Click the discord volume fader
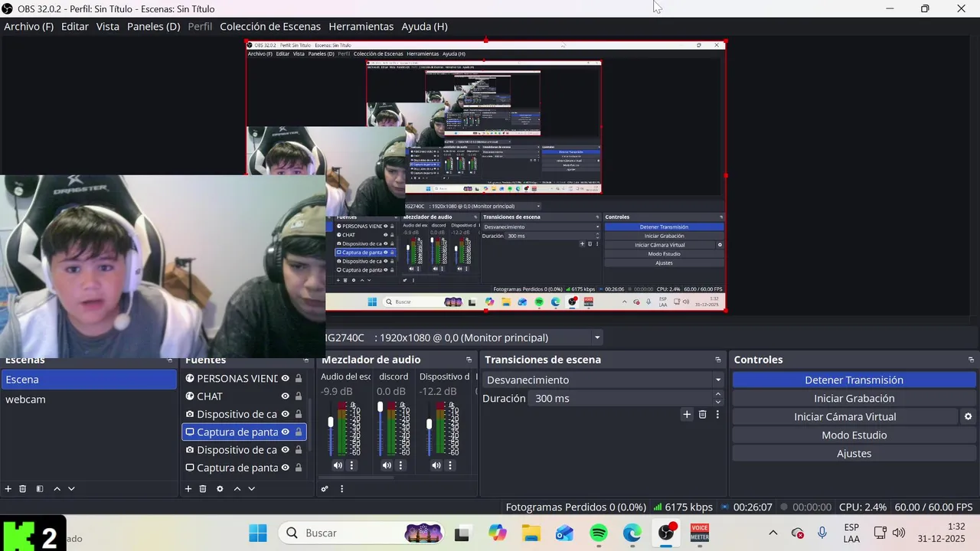Viewport: 980px width, 551px height. coord(381,407)
